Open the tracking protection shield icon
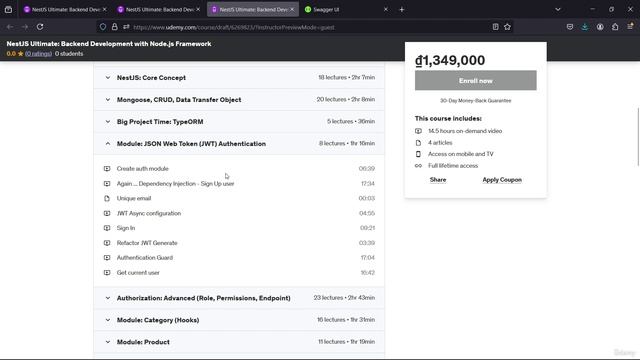 (103, 27)
